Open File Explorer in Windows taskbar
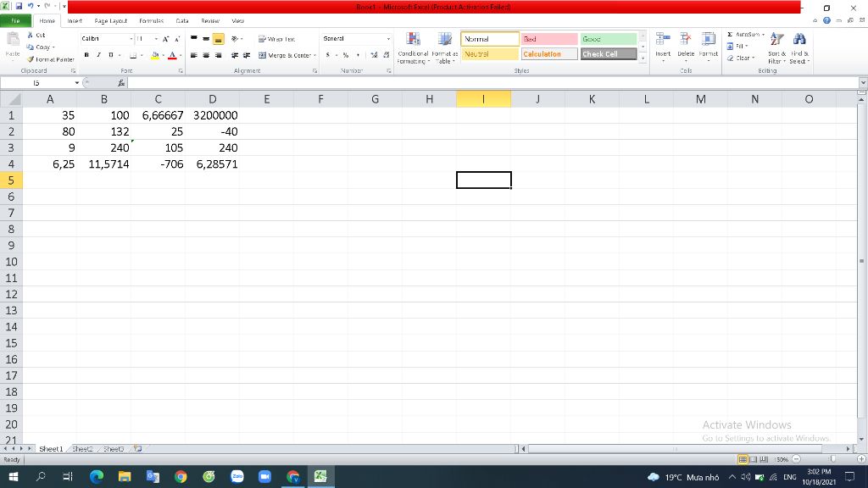868x488 pixels. 125,476
